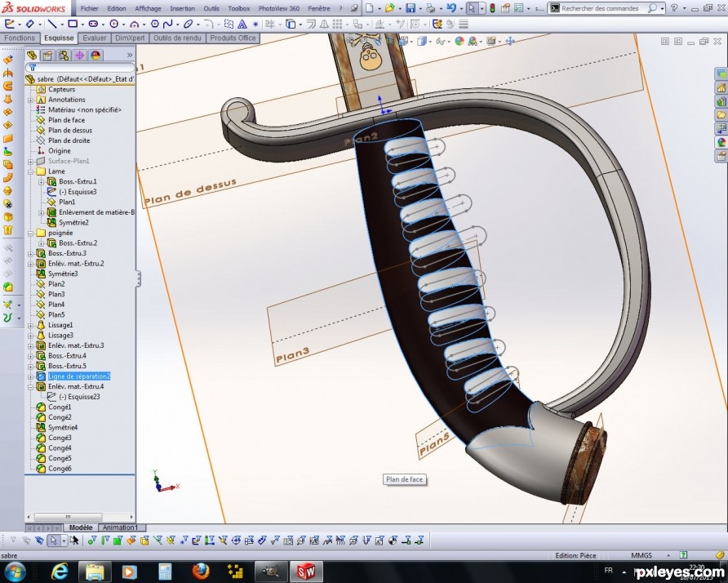Click the Edit Appearance colored ball icon

coord(459,41)
